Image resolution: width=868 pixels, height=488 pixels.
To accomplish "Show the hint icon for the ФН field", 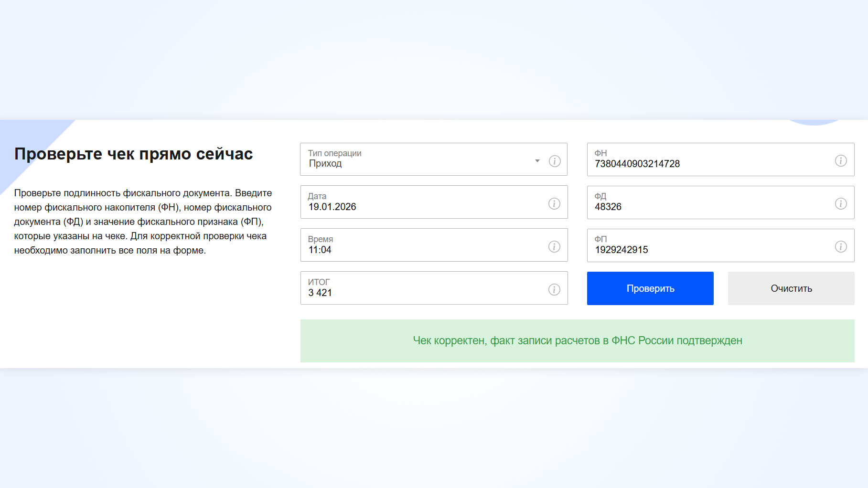I will [841, 161].
